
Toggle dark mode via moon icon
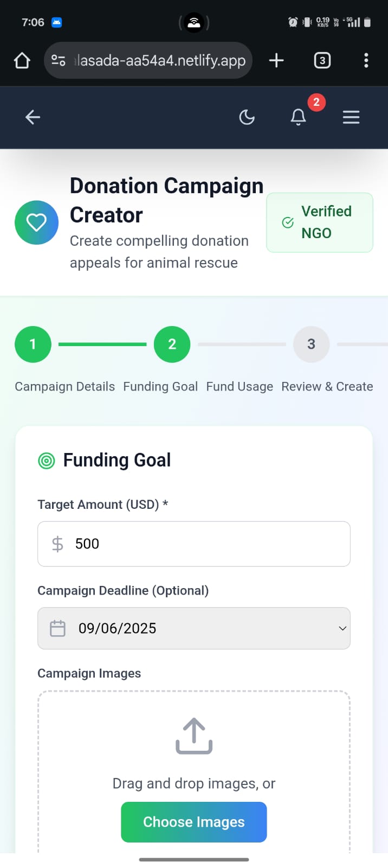coord(247,117)
